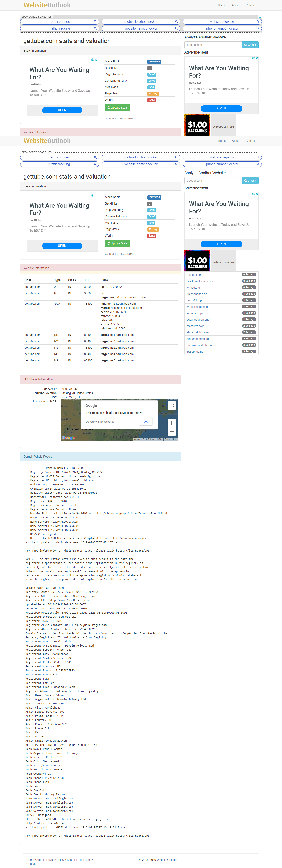The width and height of the screenshot is (282, 868).
Task: Open the losmovies.pro link
Action: (x=196, y=313)
